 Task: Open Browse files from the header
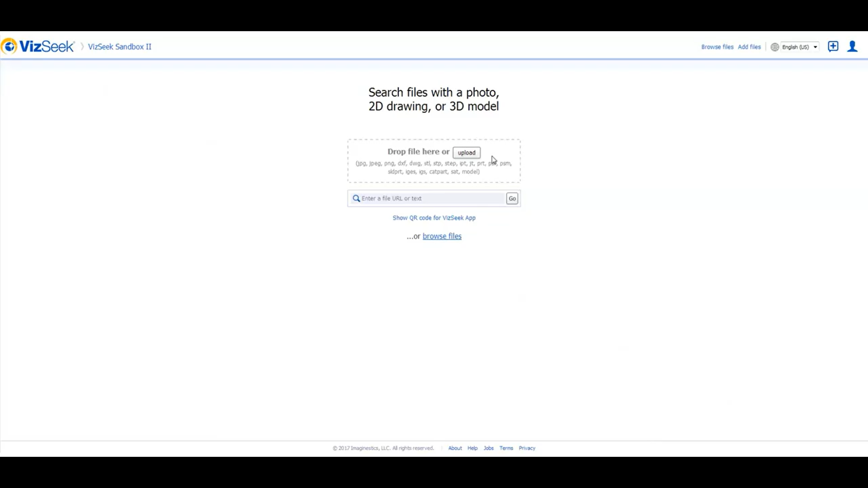pyautogui.click(x=717, y=47)
